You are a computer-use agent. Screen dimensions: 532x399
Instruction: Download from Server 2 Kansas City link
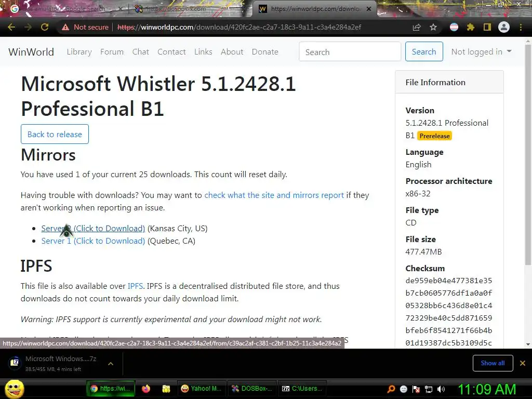tap(93, 229)
